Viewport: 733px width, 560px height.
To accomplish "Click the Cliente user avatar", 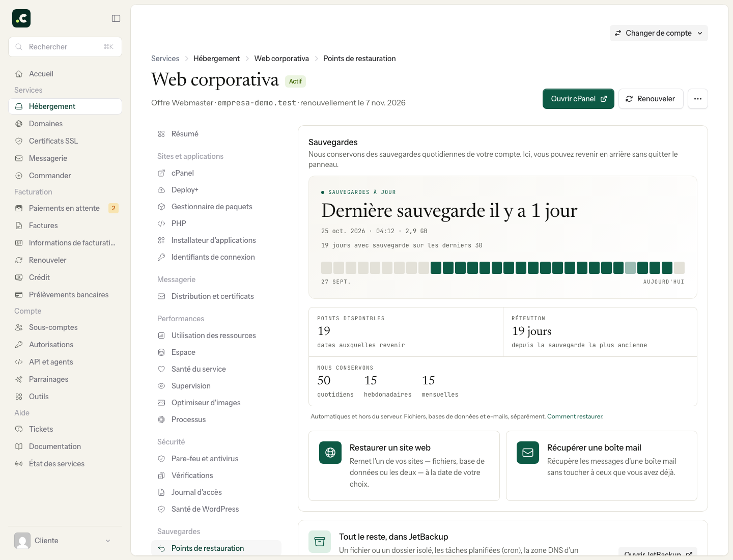I will point(22,541).
